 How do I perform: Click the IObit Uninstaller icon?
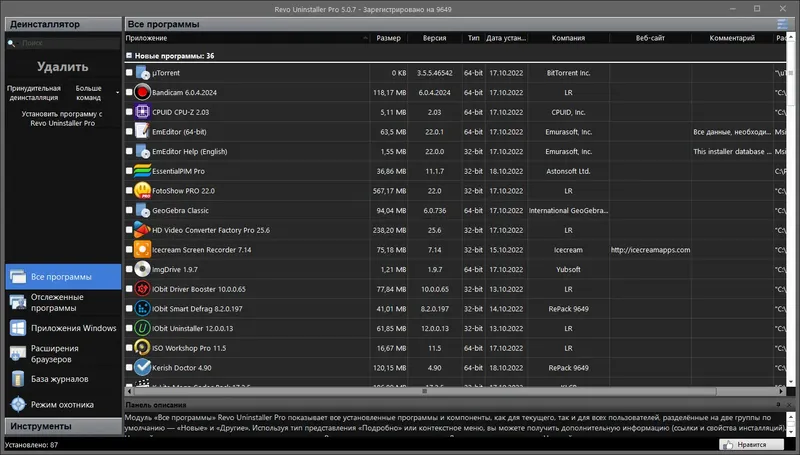[142, 328]
